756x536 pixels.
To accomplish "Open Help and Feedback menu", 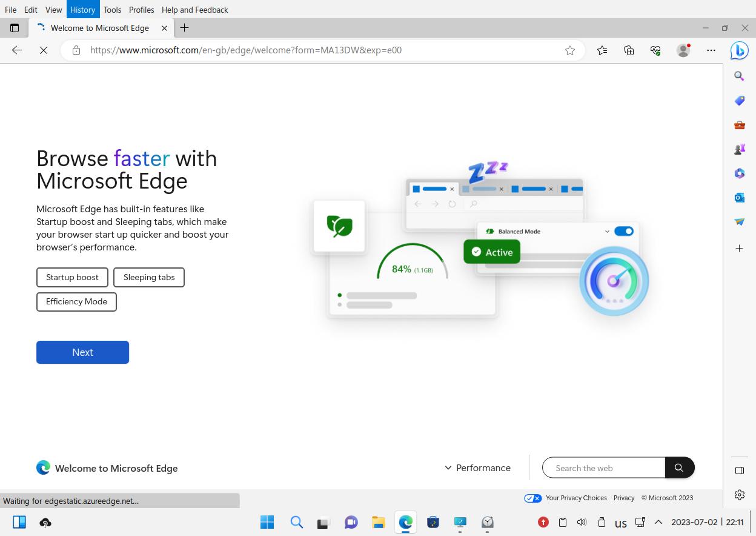I will tap(195, 10).
